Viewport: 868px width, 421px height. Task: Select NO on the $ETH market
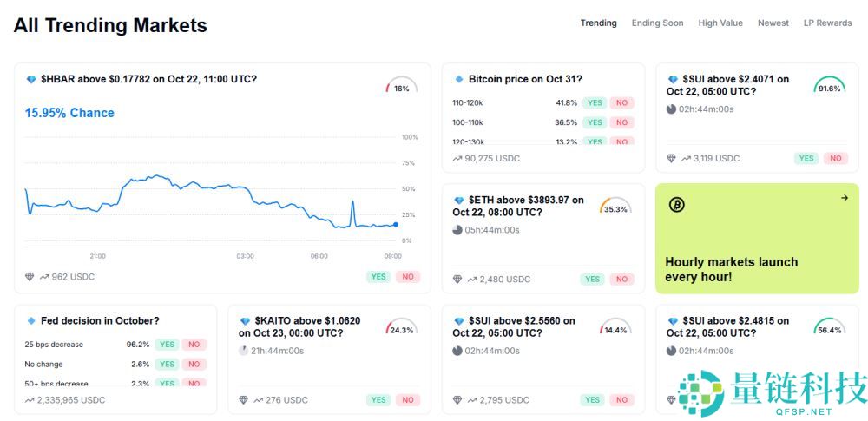621,279
